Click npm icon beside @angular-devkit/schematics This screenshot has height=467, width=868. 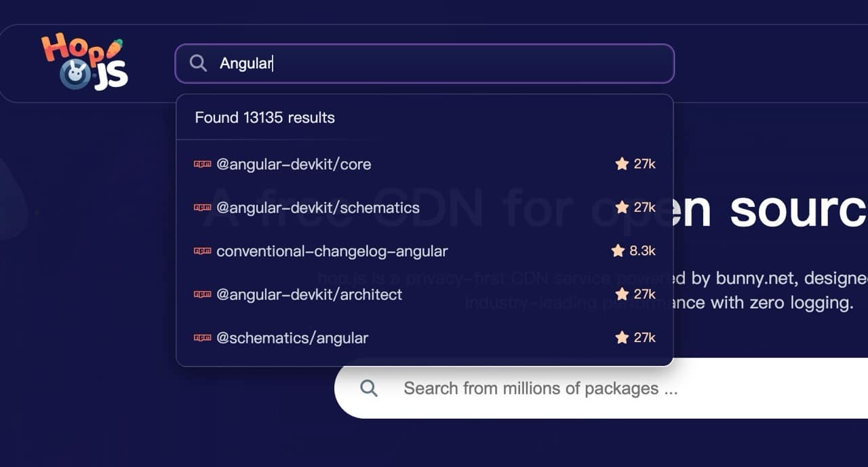[x=202, y=208]
